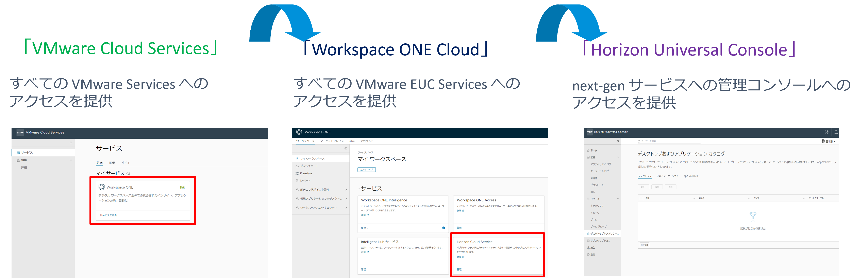Collapse the サービス section chevron in Workspace ONE

(358, 189)
